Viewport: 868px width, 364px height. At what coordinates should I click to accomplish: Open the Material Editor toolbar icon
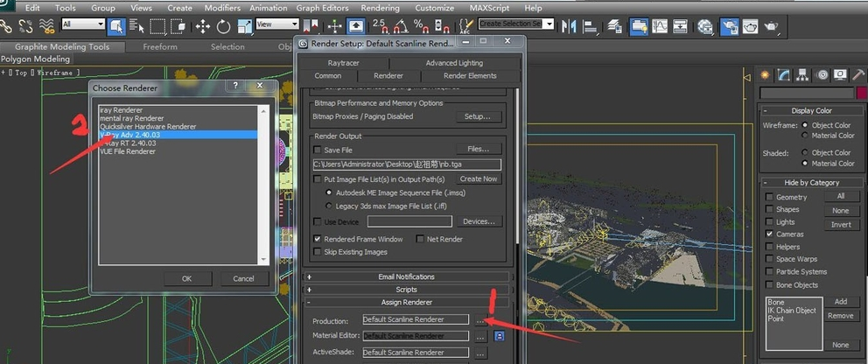[705, 26]
